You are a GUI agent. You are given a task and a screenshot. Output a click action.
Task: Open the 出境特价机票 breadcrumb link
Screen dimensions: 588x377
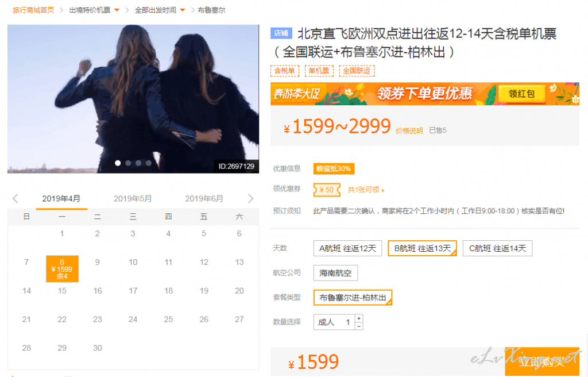[x=90, y=10]
